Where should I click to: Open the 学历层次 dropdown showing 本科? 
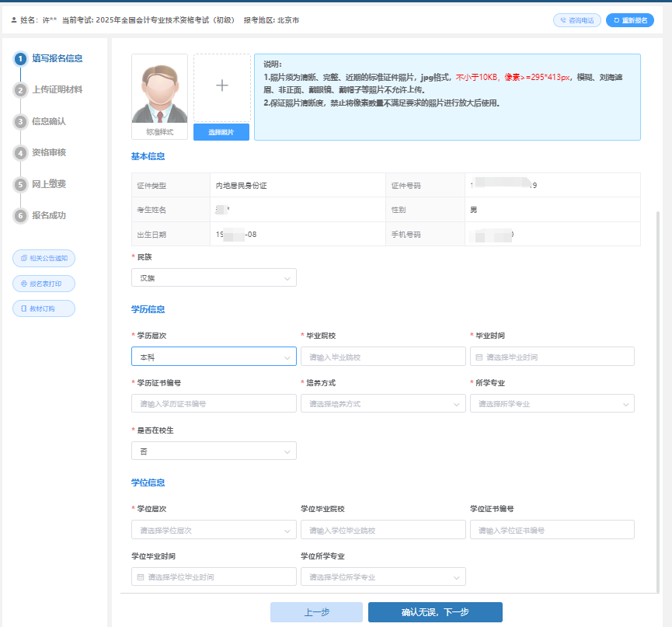click(x=214, y=357)
